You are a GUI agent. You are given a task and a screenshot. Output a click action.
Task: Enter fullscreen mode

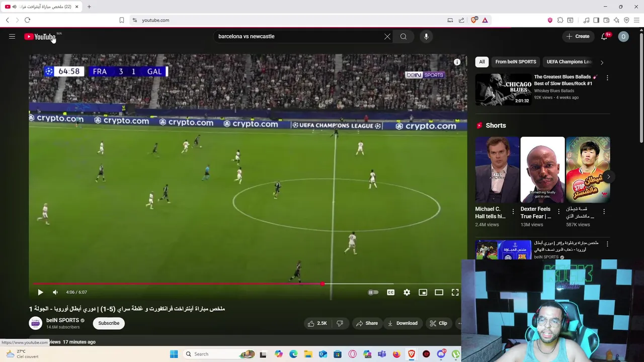point(455,292)
